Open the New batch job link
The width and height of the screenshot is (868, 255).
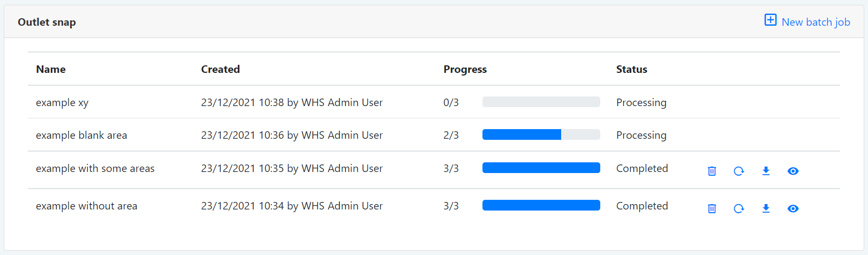pyautogui.click(x=816, y=22)
